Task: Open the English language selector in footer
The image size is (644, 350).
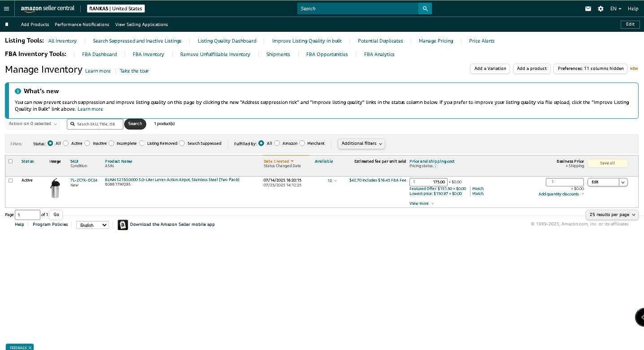Action: [x=92, y=225]
